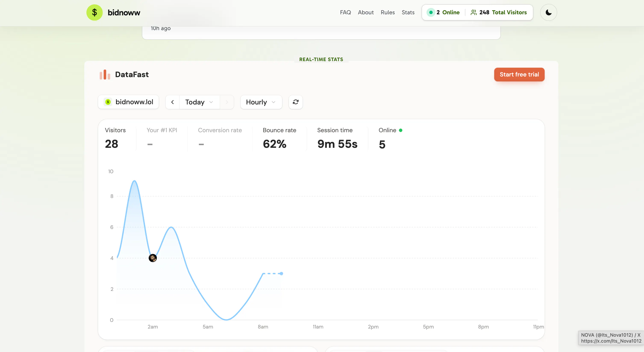
Task: Open the DataFast brand link
Action: pyautogui.click(x=132, y=75)
